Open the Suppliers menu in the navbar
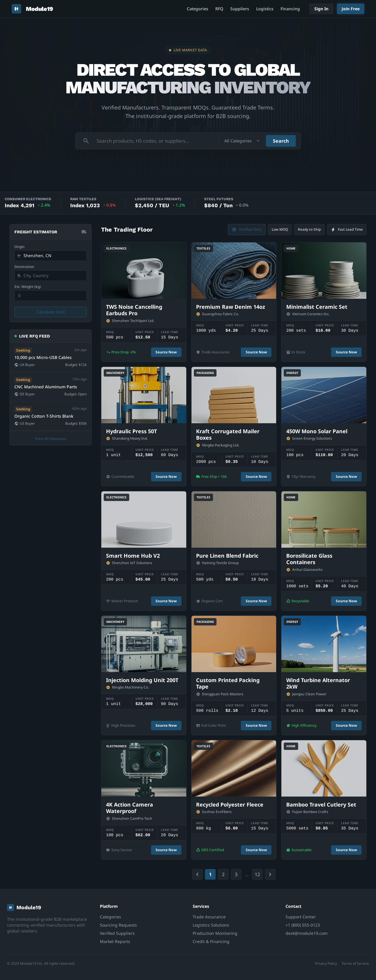This screenshot has width=376, height=980. tap(239, 9)
